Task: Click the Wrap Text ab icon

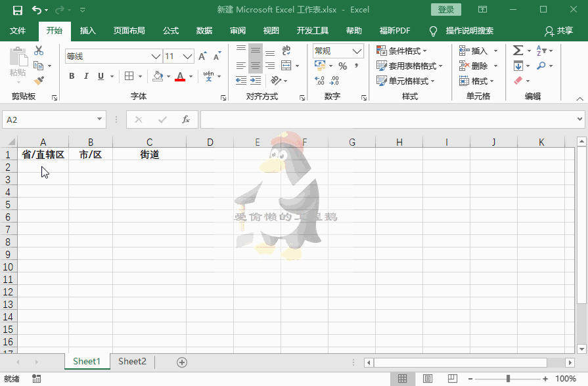Action: pyautogui.click(x=286, y=50)
